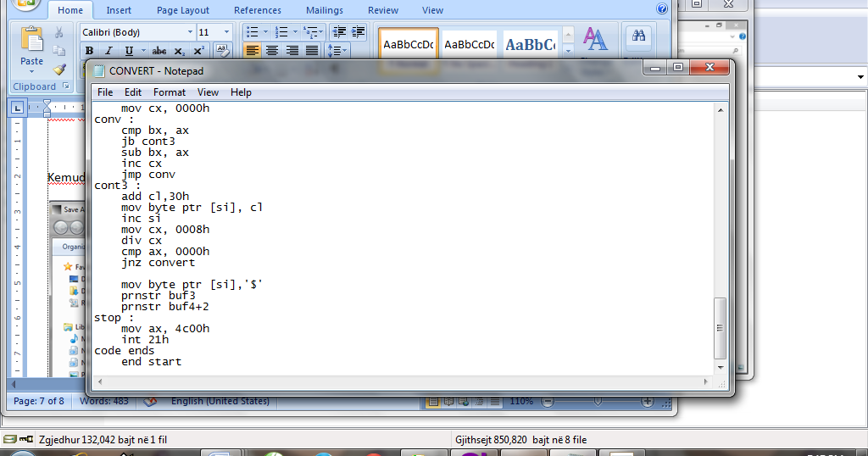
Task: Switch to the Insert ribbon tab
Action: coord(119,10)
